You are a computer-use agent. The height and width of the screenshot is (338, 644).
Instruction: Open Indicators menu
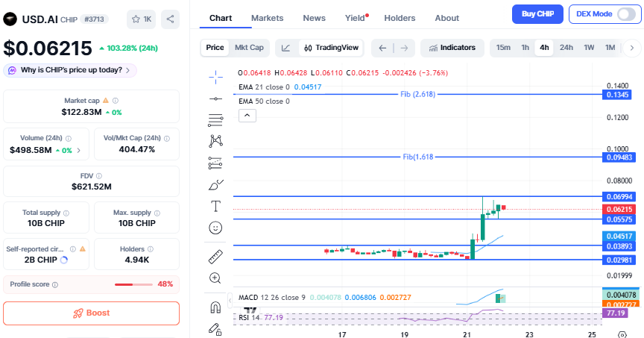(x=452, y=48)
